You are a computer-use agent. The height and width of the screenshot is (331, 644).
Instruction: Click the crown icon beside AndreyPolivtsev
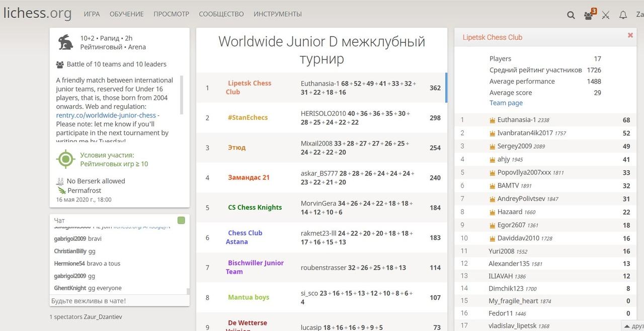[493, 198]
